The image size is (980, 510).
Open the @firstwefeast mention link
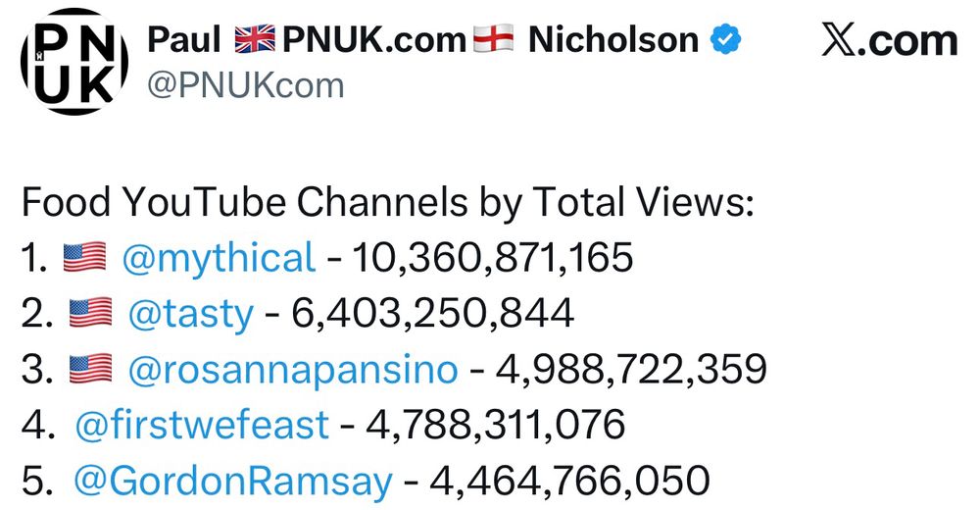pos(202,425)
